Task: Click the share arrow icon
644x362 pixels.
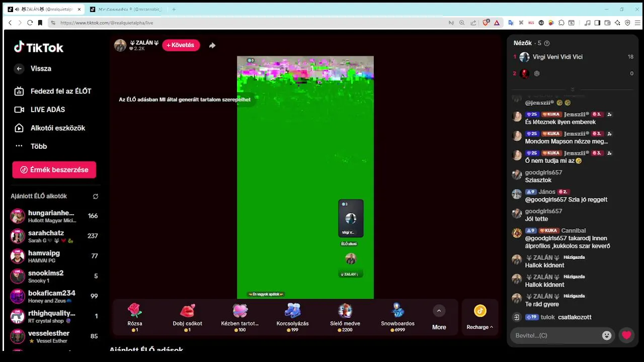Action: pyautogui.click(x=212, y=45)
